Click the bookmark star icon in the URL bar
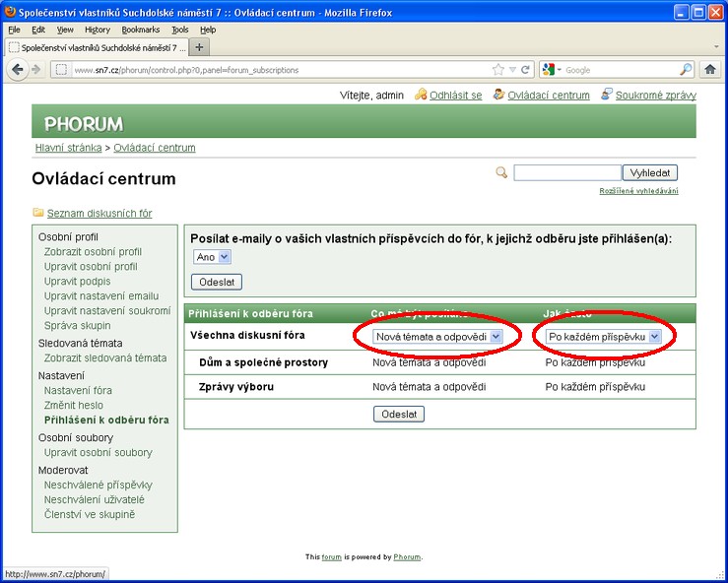This screenshot has width=728, height=583. pos(499,70)
